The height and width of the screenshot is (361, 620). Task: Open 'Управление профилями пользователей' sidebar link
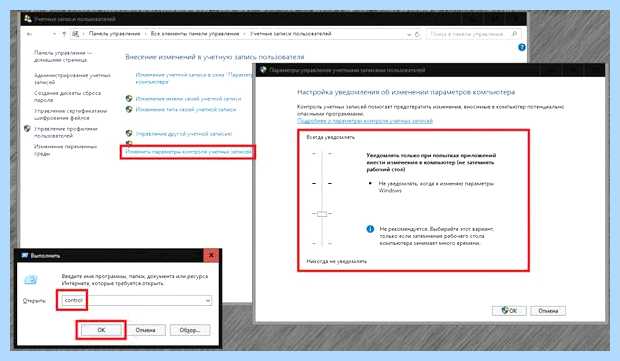click(x=66, y=132)
